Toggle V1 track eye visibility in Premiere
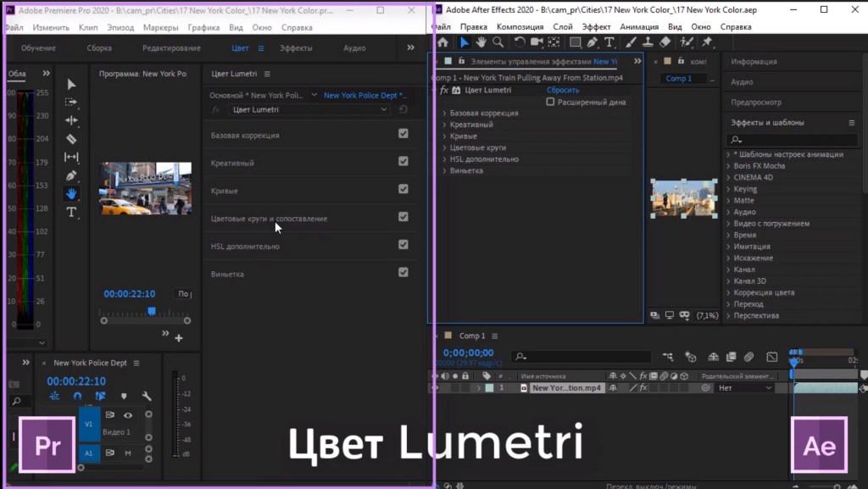The width and height of the screenshot is (868, 489). tap(128, 415)
